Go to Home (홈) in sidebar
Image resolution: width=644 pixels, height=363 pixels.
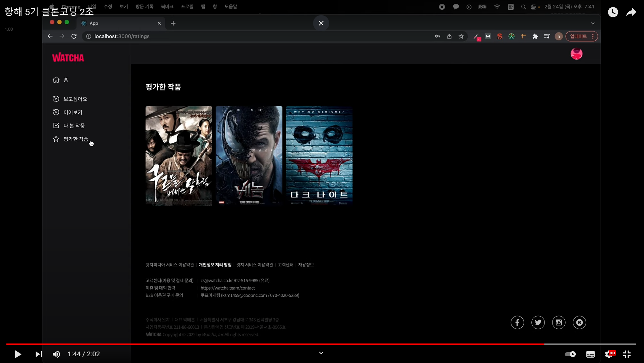61,80
